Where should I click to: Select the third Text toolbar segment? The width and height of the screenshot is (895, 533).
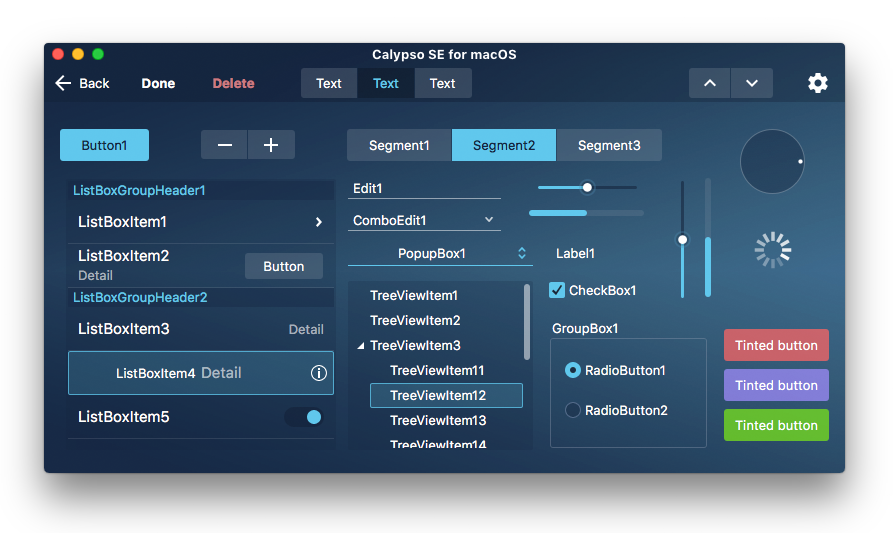443,83
